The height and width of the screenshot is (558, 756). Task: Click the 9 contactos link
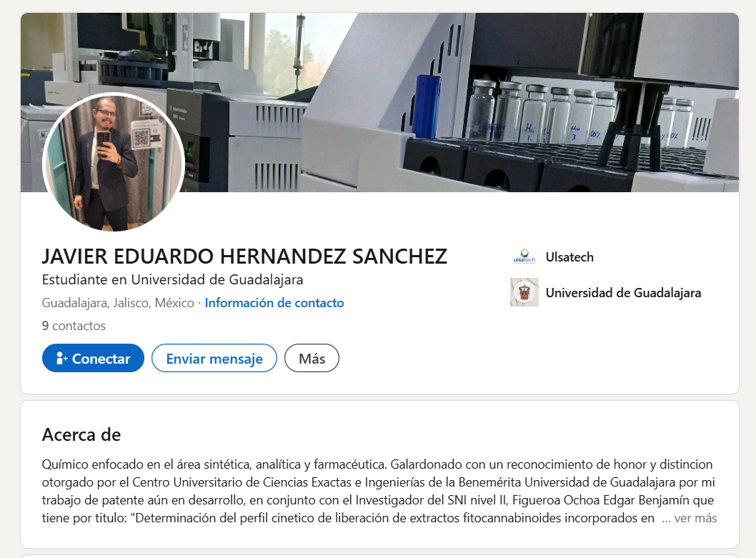74,326
